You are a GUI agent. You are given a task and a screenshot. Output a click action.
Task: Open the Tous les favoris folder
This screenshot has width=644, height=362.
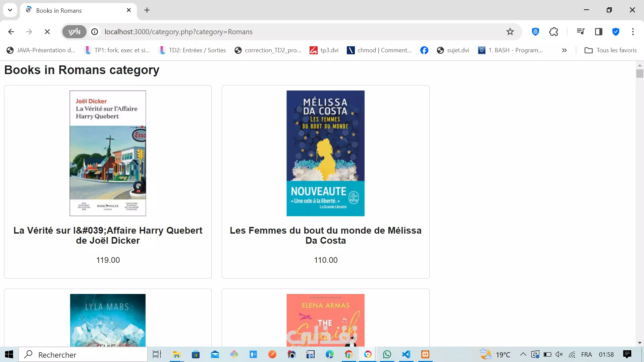pyautogui.click(x=610, y=50)
